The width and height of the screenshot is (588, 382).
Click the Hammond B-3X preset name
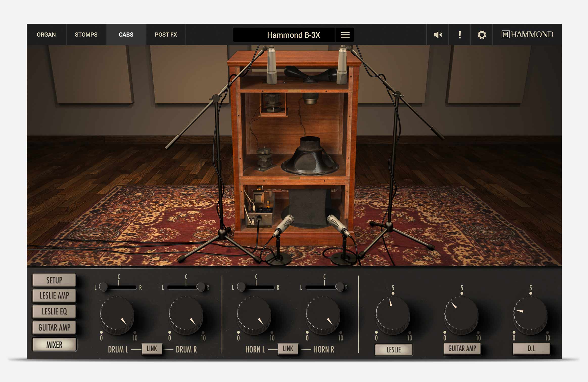pyautogui.click(x=293, y=35)
